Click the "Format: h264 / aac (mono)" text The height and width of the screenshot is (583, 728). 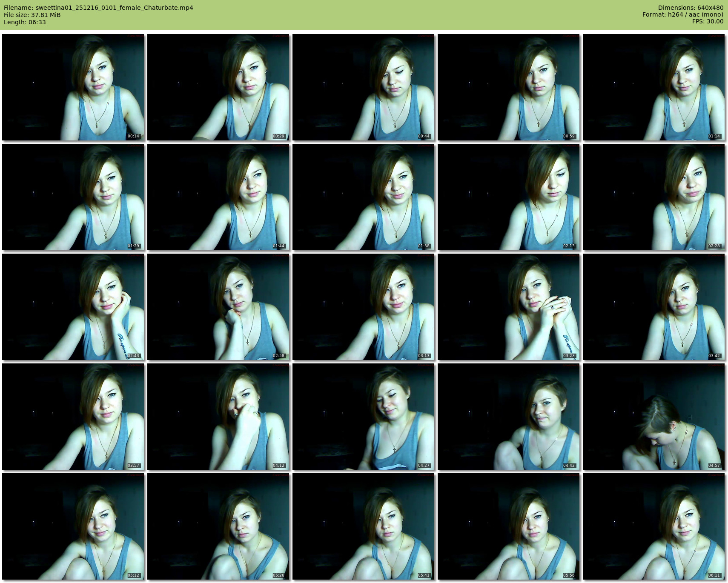pos(683,15)
